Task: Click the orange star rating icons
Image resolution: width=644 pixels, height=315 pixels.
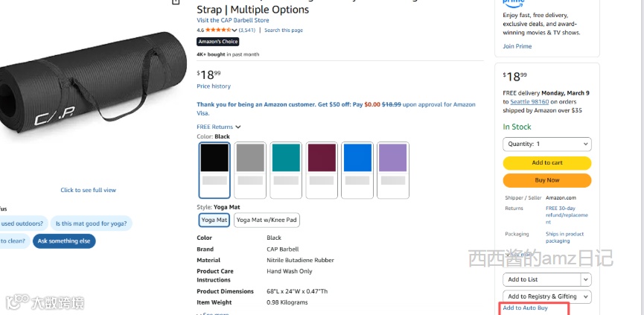Action: tap(218, 31)
